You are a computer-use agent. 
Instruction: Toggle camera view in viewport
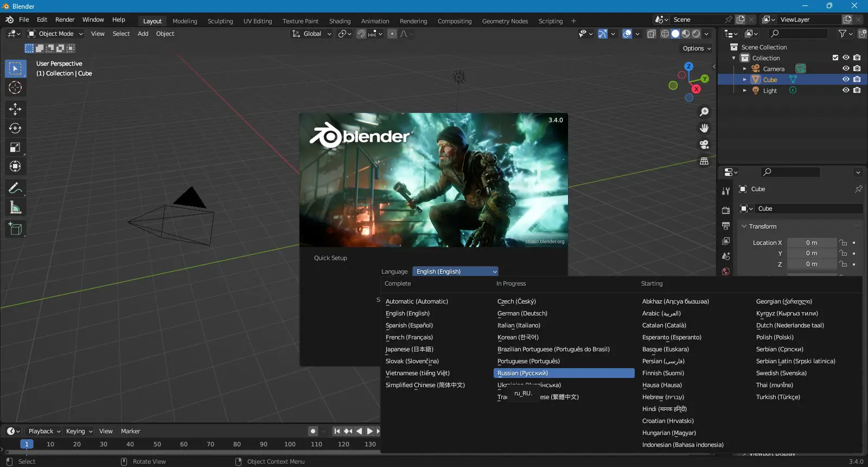pos(704,145)
